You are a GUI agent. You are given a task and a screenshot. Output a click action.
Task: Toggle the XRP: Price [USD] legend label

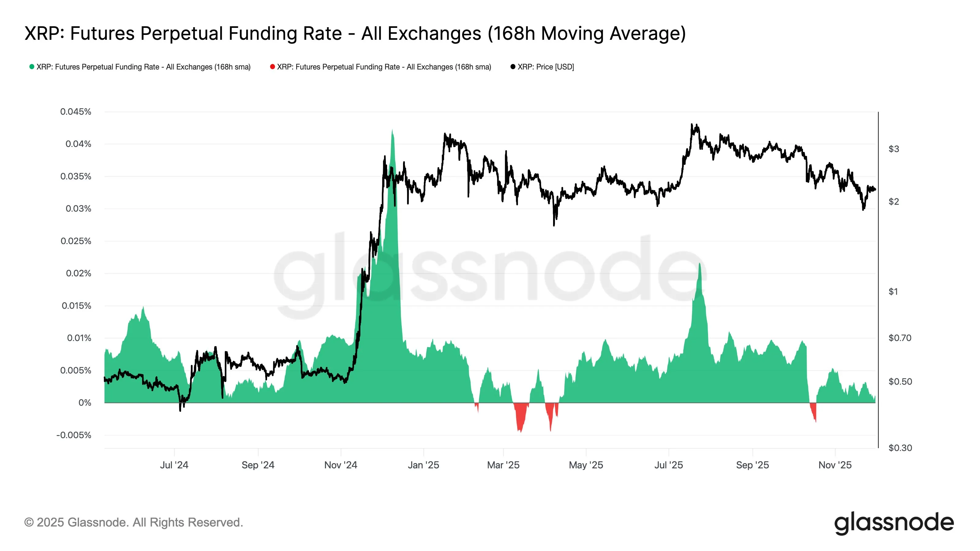[x=545, y=67]
